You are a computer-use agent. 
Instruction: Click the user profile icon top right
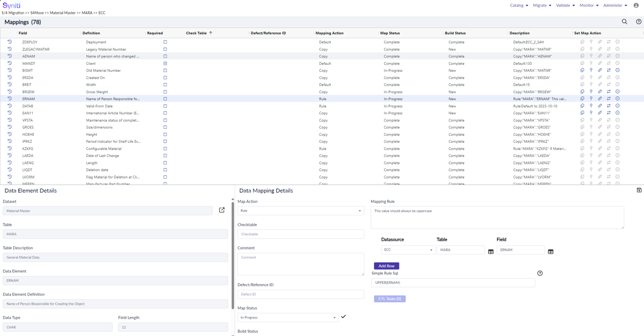coord(635,6)
